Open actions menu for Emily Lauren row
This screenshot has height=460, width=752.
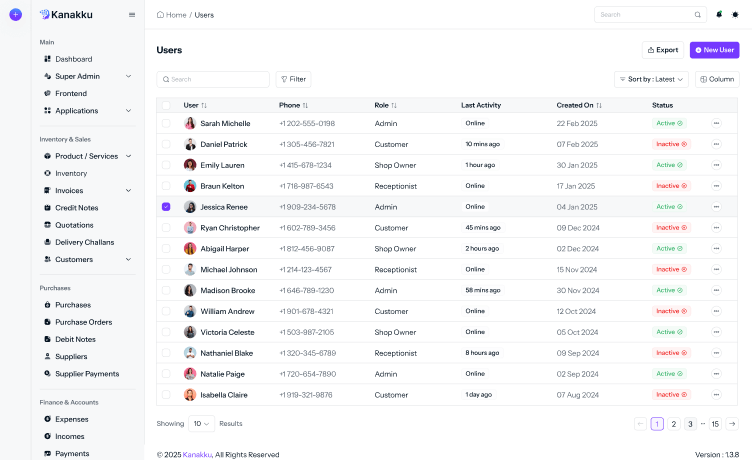(x=716, y=165)
